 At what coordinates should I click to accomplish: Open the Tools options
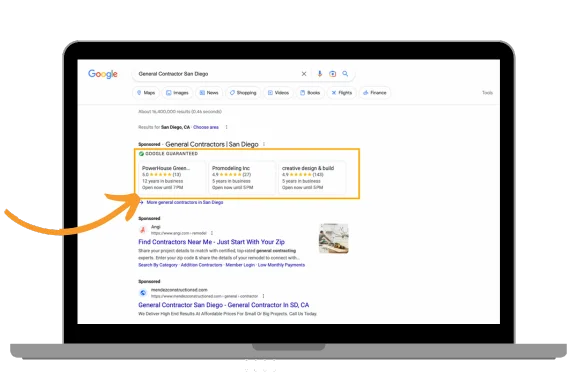487,93
